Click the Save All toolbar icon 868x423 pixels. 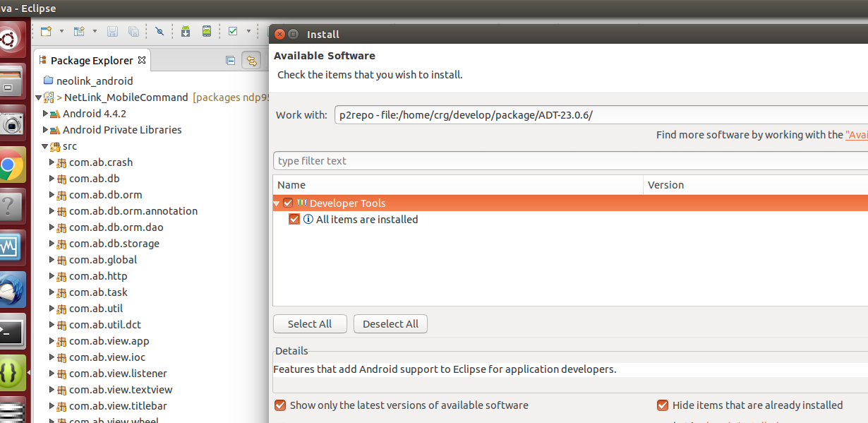[133, 31]
